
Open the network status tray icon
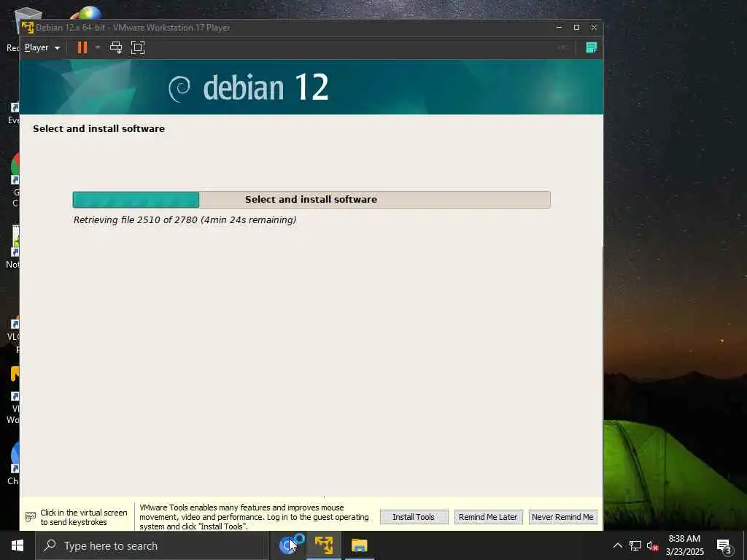click(x=635, y=545)
